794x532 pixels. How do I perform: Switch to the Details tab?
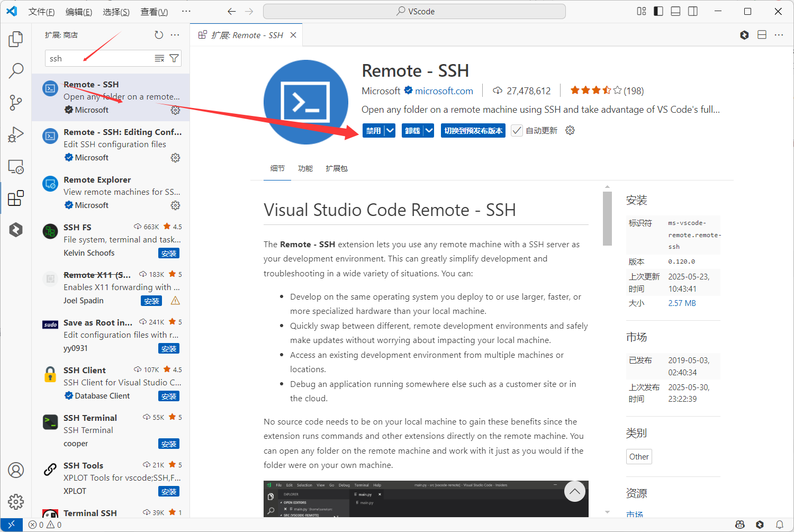(277, 168)
